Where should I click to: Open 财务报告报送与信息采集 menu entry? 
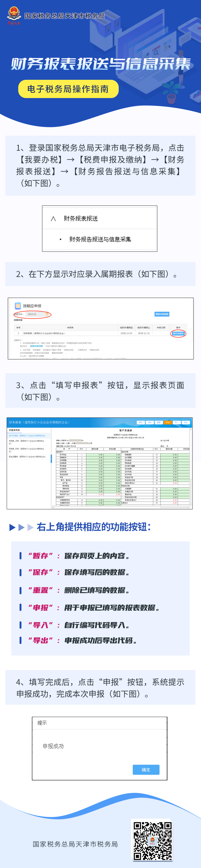click(x=100, y=239)
